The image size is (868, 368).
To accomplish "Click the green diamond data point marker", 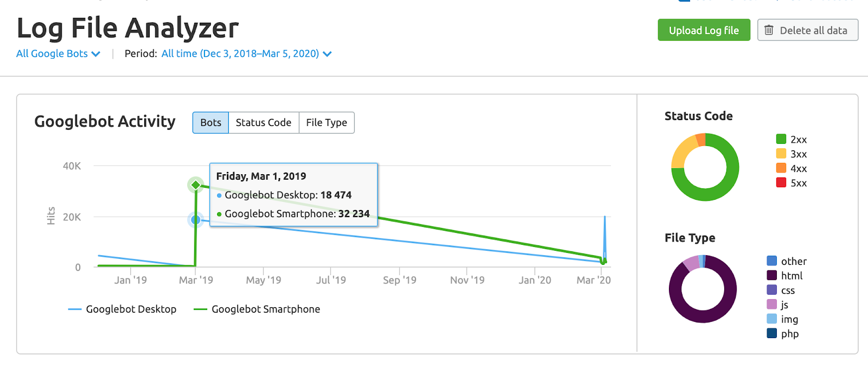I will point(196,185).
